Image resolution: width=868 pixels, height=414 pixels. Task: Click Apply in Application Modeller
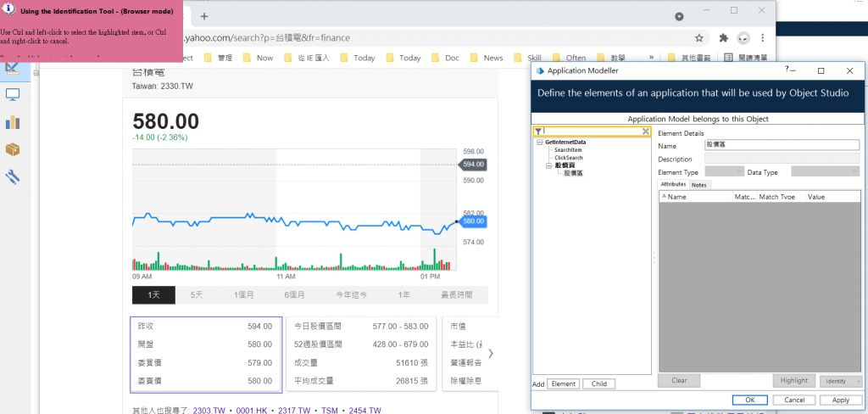[840, 400]
